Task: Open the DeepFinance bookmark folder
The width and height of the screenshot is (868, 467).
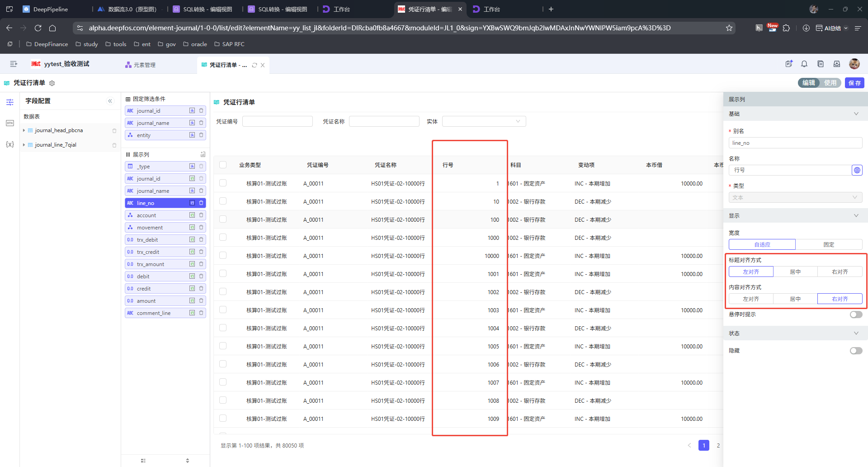Action: coord(47,44)
